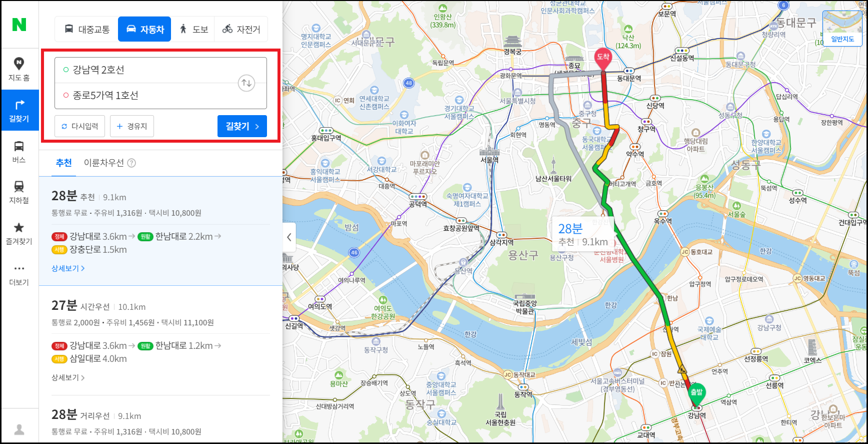
Task: Open 버스 sidebar item
Action: click(19, 151)
